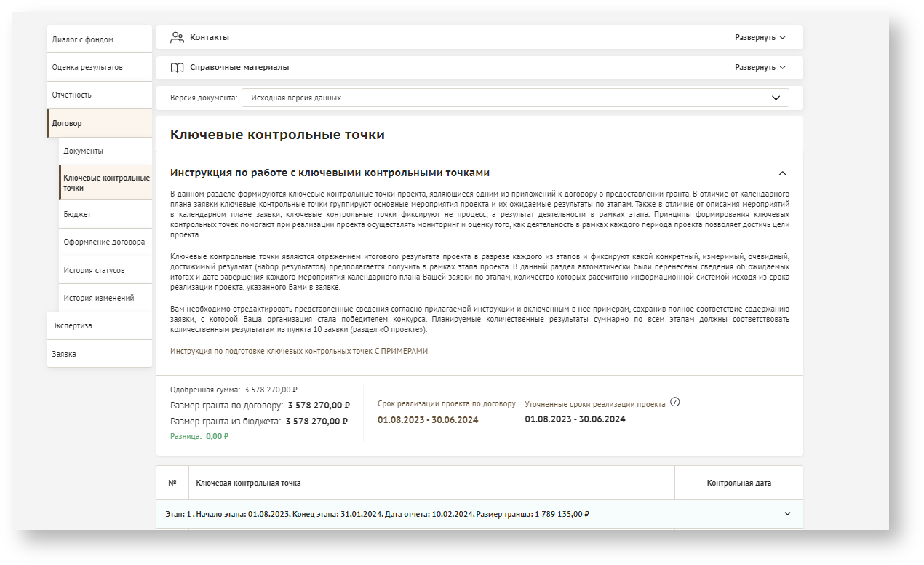Go to Отчетность section
The width and height of the screenshot is (924, 565).
72,95
